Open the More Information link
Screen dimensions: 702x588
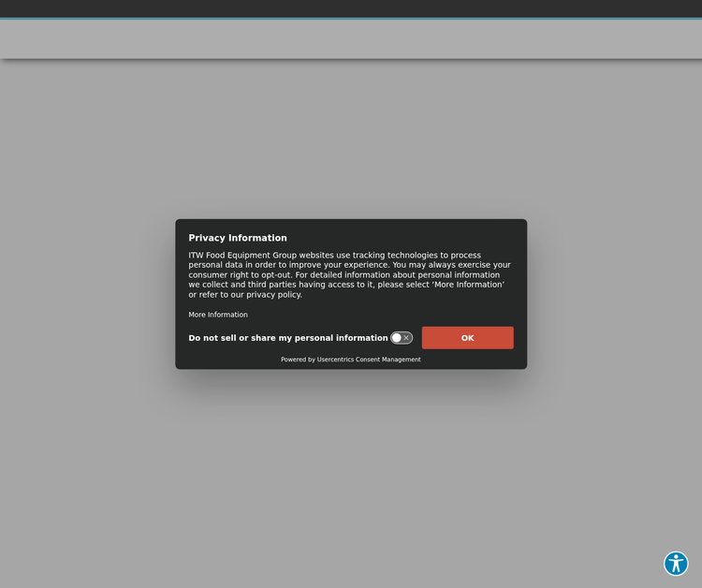[218, 315]
